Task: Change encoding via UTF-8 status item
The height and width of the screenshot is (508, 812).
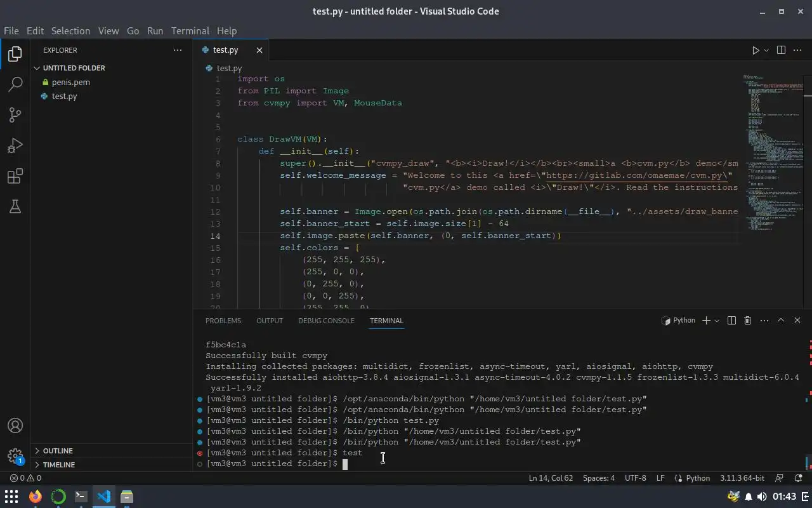Action: click(635, 478)
